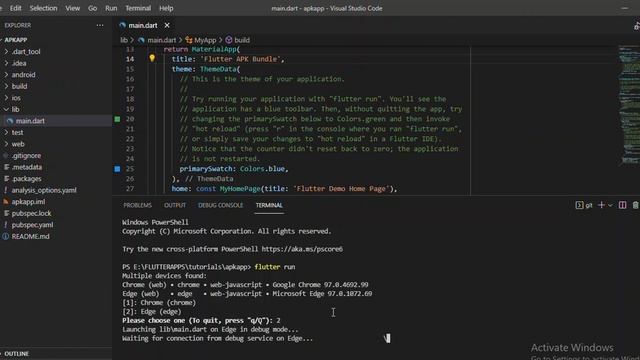Open the Go menu

93,8
